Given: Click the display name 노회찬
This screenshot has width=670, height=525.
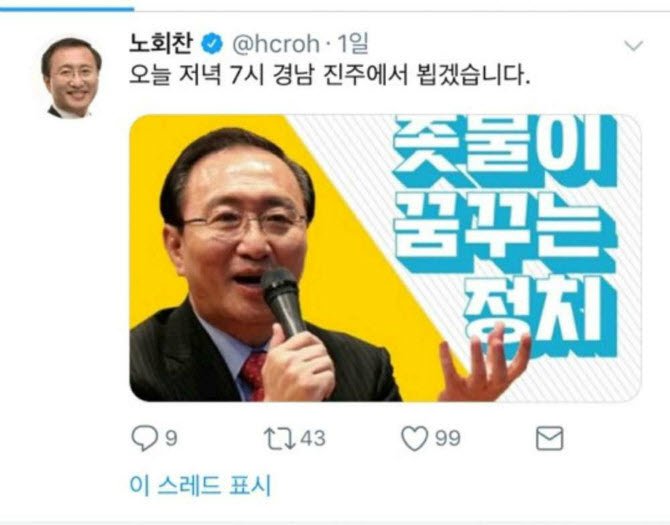Looking at the screenshot, I should 161,44.
